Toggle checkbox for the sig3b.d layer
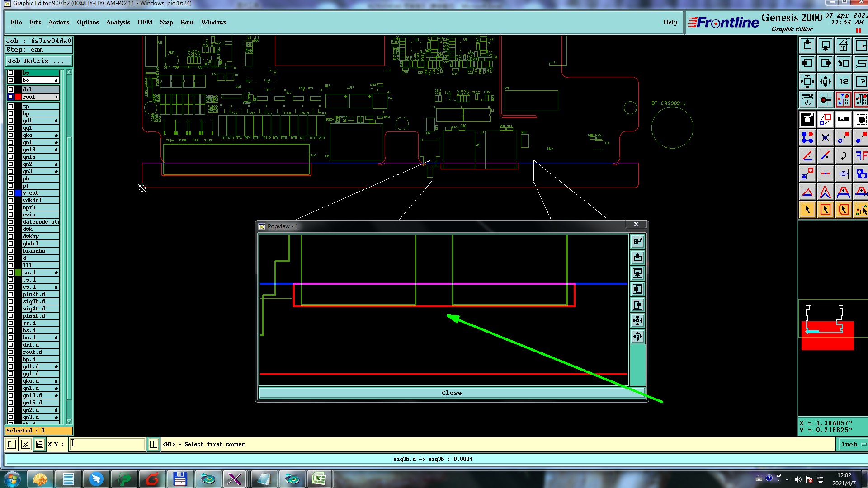 [x=11, y=301]
